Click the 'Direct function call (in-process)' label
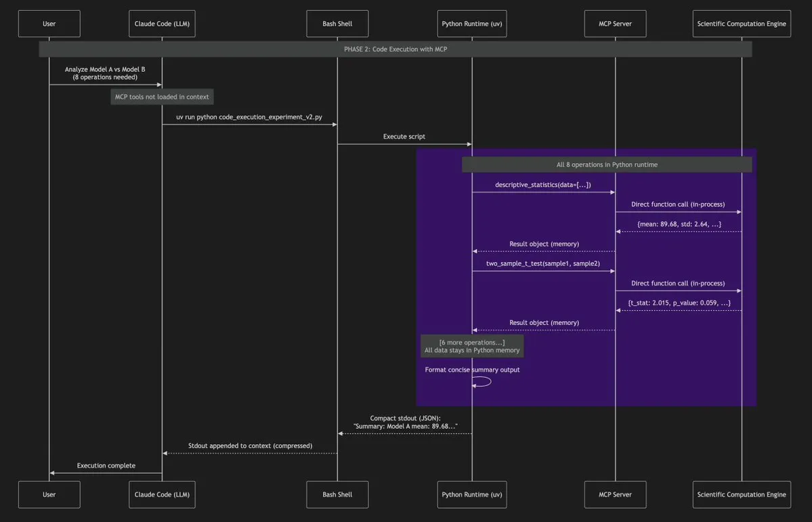This screenshot has height=522, width=812. coord(677,204)
